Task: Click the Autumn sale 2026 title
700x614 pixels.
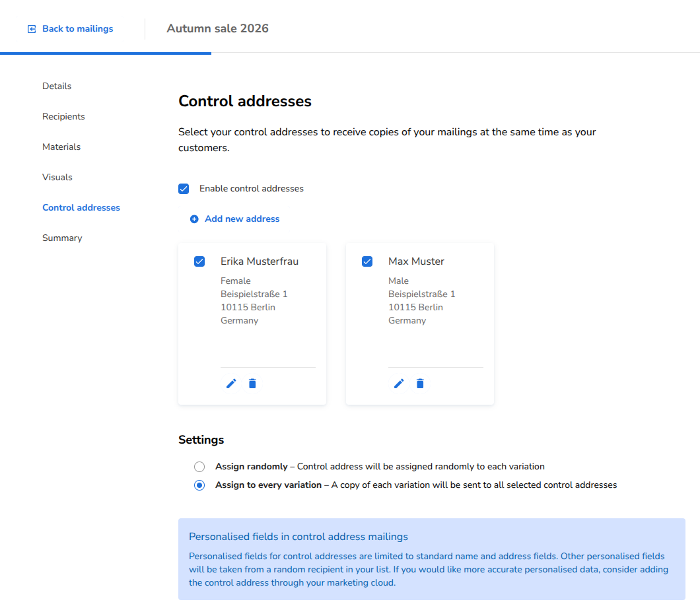Action: 217,28
